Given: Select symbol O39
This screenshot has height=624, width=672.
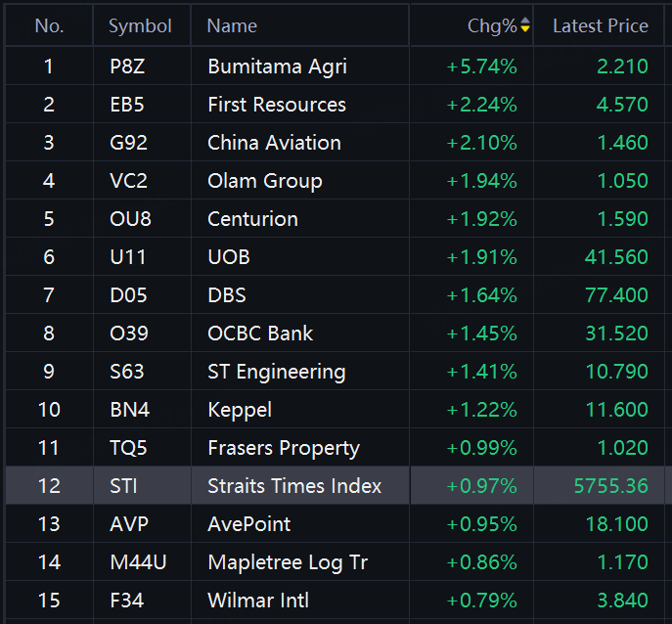Looking at the screenshot, I should pos(129,334).
